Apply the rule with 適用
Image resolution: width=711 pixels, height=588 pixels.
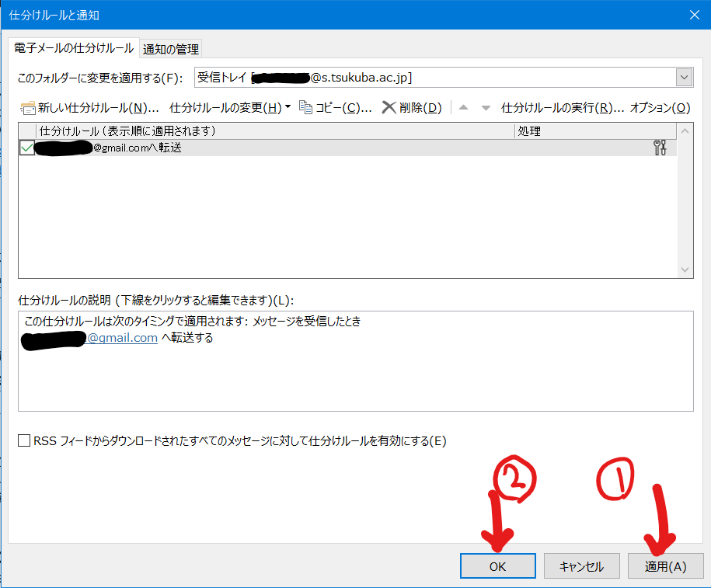coord(665,565)
